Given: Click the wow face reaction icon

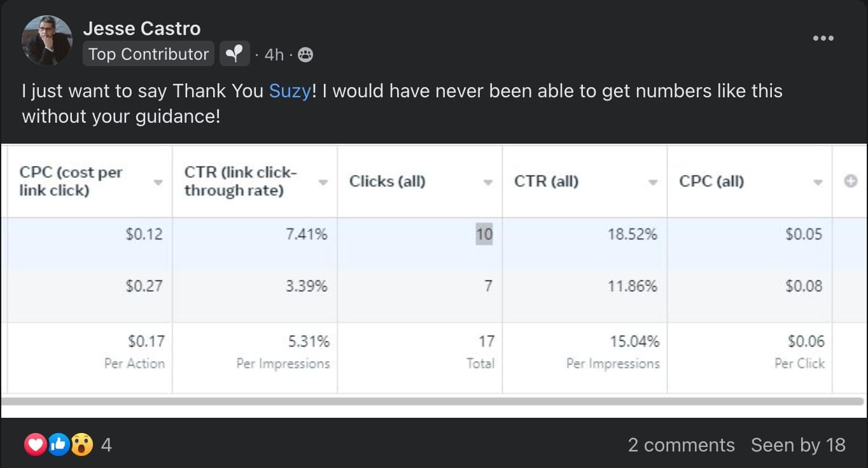Looking at the screenshot, I should [81, 444].
